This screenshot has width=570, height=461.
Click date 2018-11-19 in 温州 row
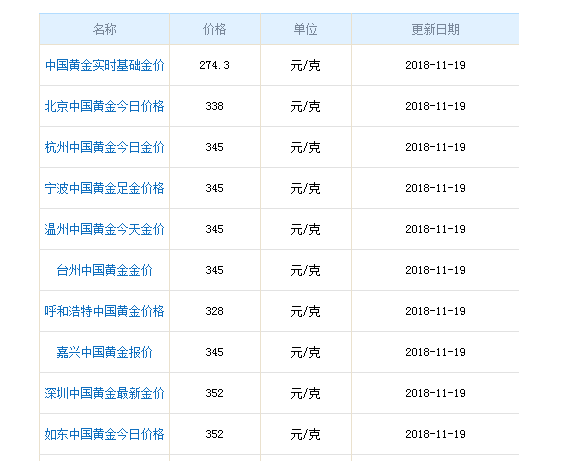435,229
